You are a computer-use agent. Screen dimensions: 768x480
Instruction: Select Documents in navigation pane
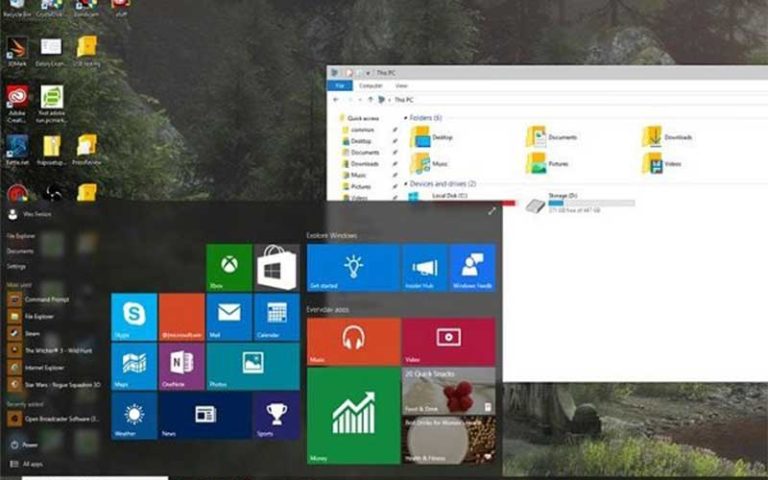pos(364,152)
